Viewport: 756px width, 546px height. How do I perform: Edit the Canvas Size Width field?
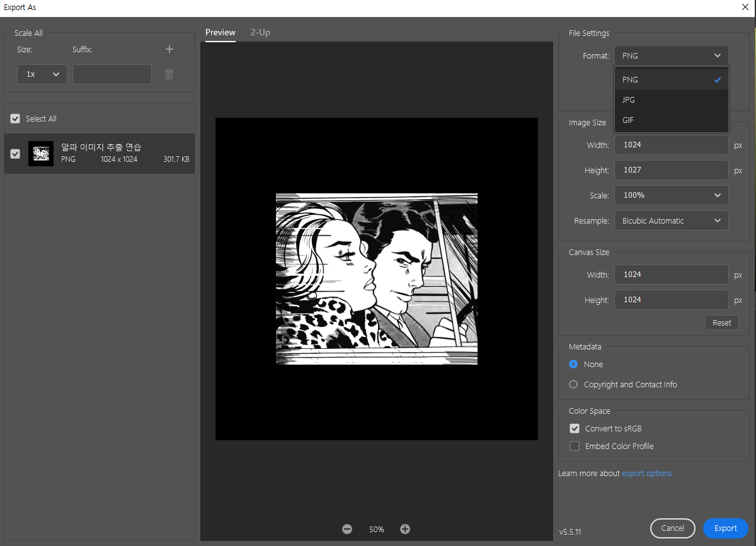coord(672,275)
